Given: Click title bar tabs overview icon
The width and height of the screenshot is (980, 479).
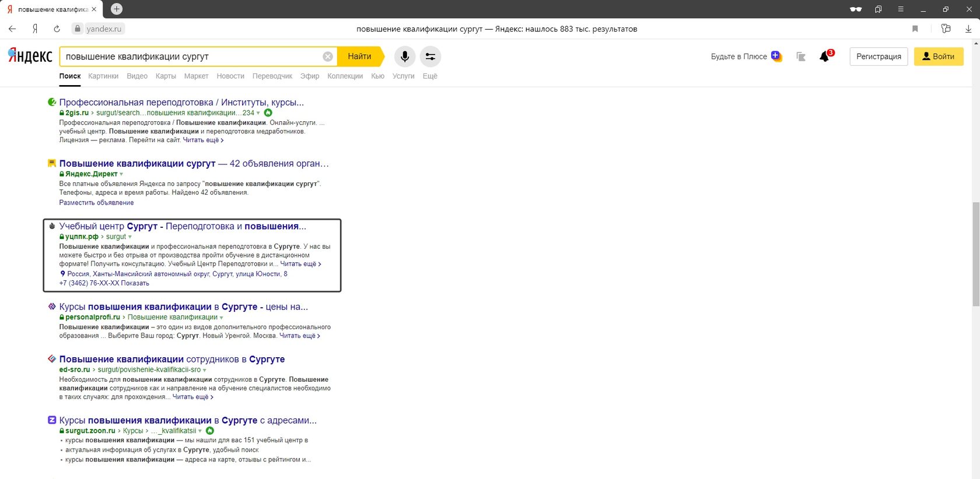Looking at the screenshot, I should click(x=878, y=9).
